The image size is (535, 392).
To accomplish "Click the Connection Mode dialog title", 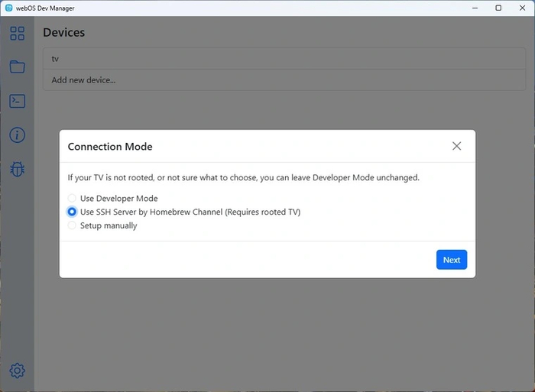I will coord(110,147).
